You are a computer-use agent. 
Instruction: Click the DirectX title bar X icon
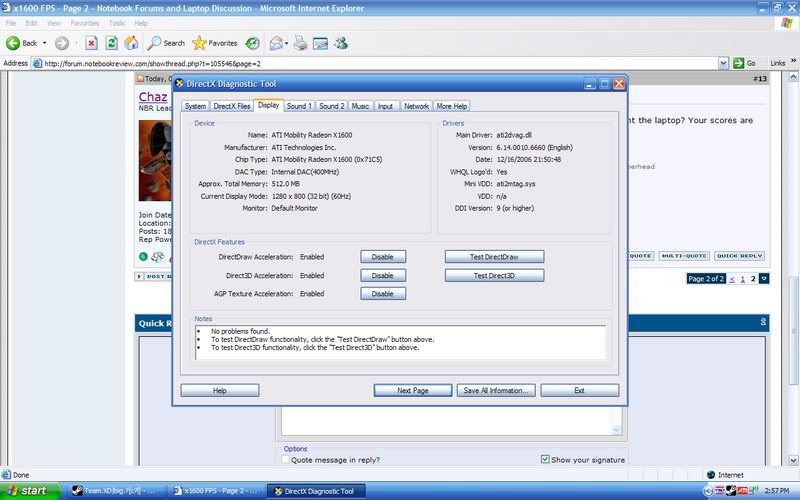[x=619, y=84]
